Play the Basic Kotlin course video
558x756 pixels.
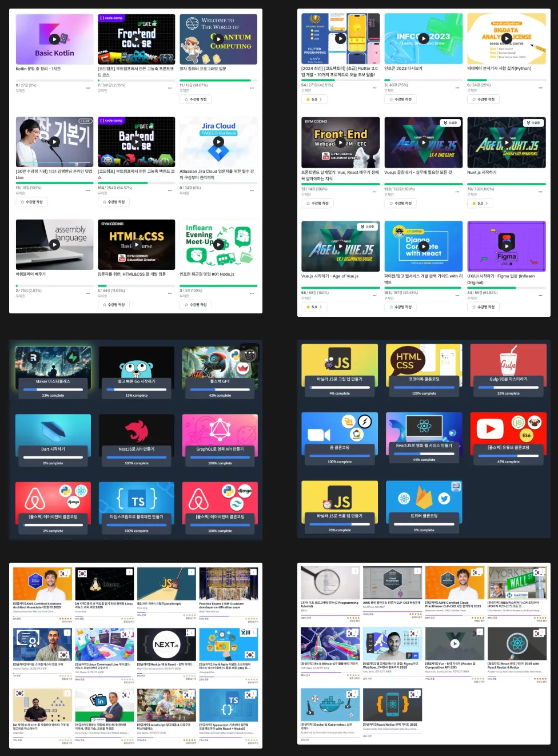click(x=54, y=39)
